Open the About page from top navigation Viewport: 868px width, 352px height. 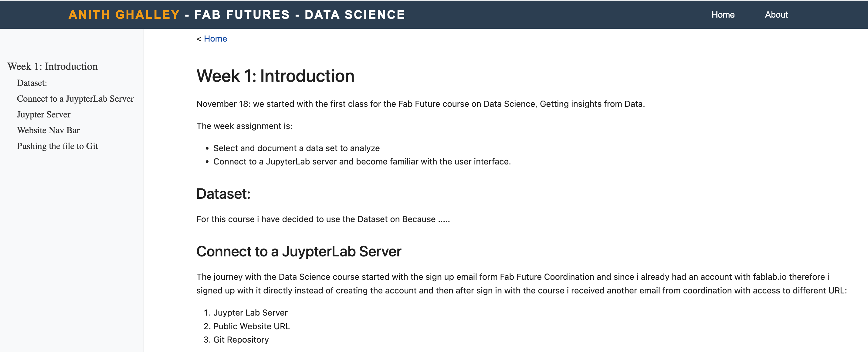776,15
